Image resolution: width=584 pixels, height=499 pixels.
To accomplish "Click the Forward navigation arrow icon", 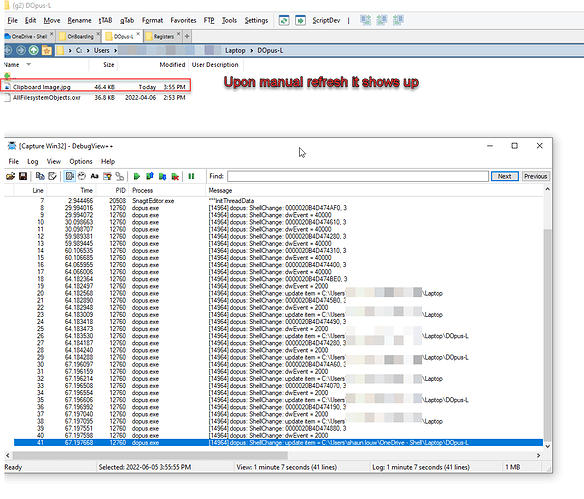I will [21, 50].
